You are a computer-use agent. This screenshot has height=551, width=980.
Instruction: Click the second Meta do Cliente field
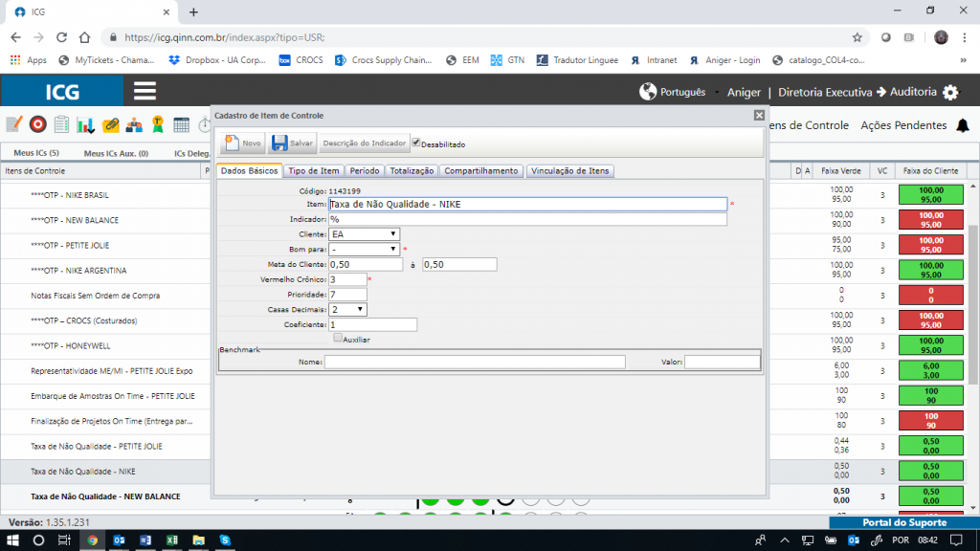(459, 264)
